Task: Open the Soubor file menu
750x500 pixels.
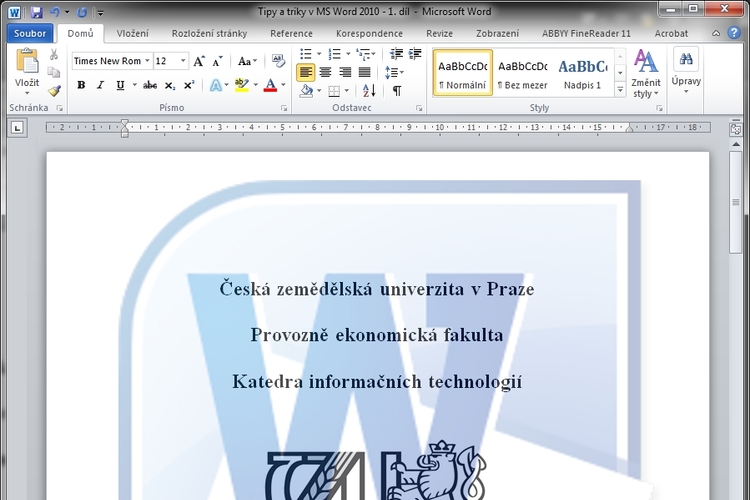Action: point(30,33)
